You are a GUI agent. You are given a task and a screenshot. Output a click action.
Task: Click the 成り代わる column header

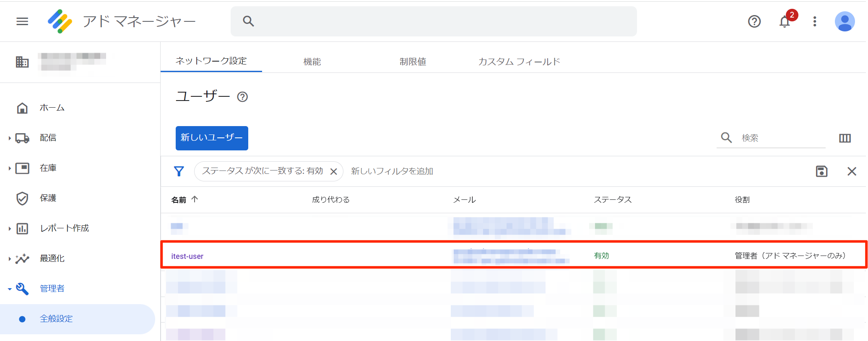point(331,200)
